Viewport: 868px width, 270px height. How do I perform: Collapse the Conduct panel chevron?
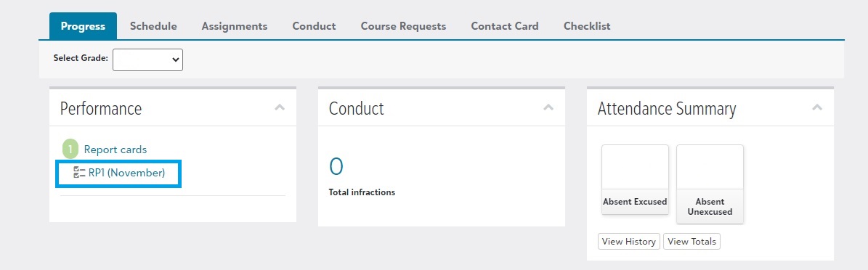tap(548, 107)
